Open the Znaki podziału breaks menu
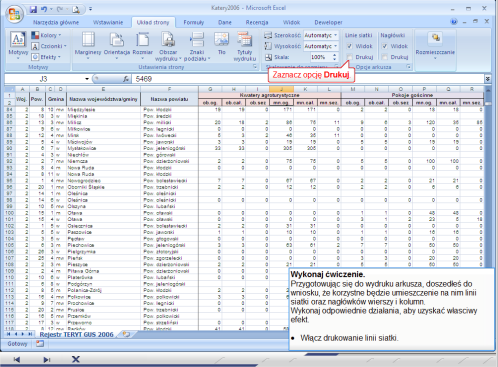The height and width of the screenshot is (367, 498). (197, 46)
